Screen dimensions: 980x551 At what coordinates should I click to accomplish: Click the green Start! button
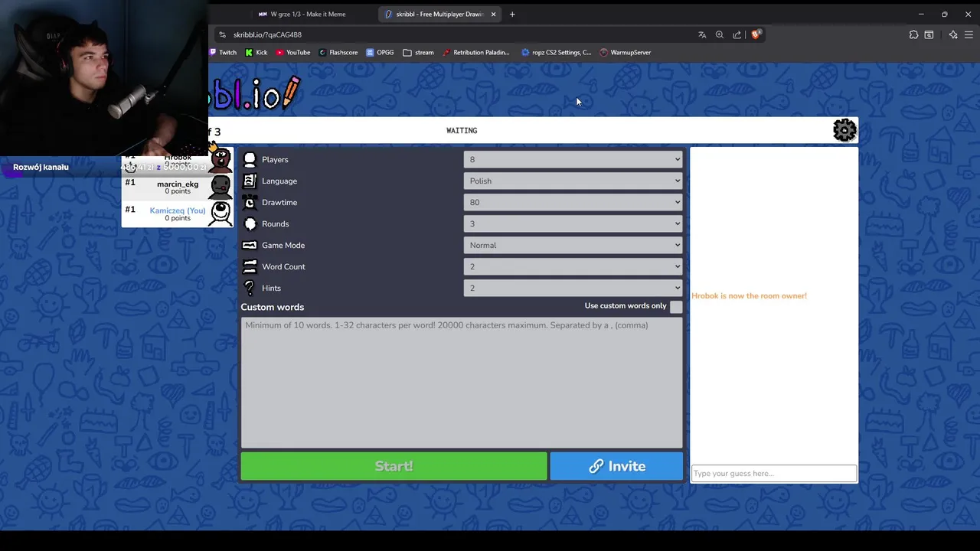point(394,466)
